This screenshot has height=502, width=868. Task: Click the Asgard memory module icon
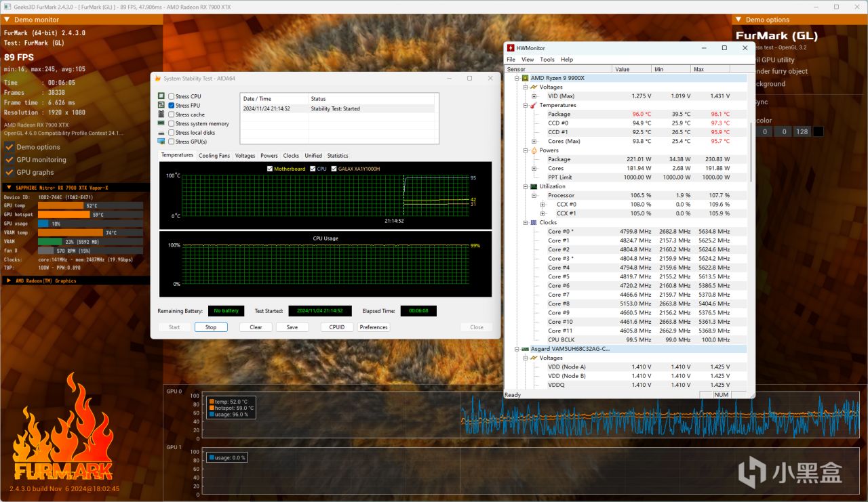coord(525,349)
